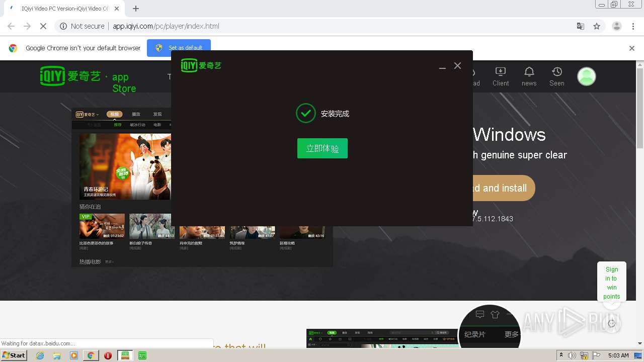Click the green iQIYI taskbar icon
644x362 pixels.
142,355
